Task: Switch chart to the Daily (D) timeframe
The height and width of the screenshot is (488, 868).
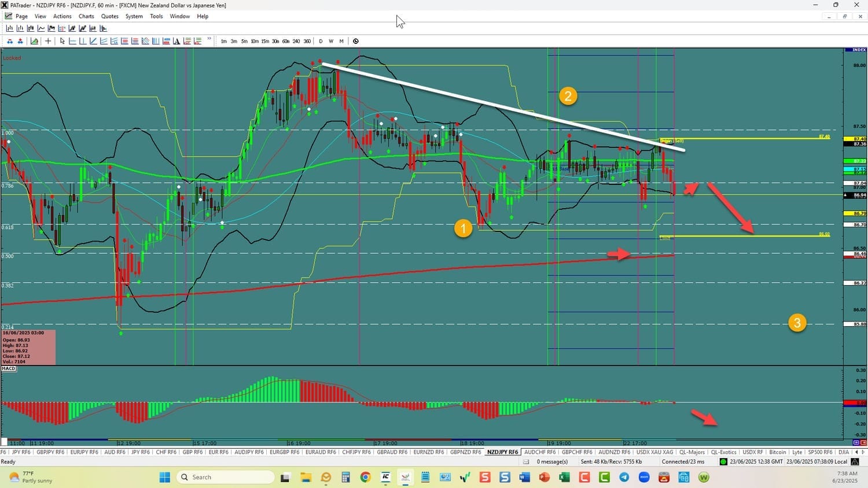Action: (x=321, y=41)
